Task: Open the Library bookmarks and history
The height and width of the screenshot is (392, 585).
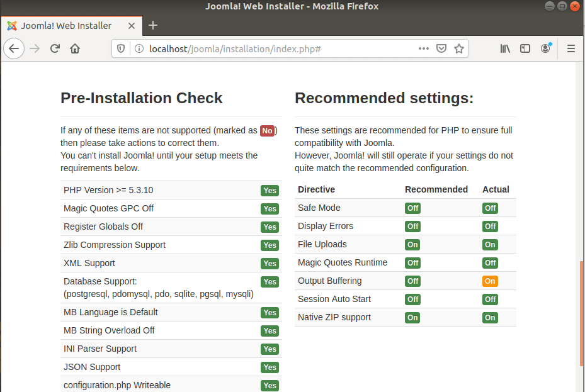Action: pos(505,48)
